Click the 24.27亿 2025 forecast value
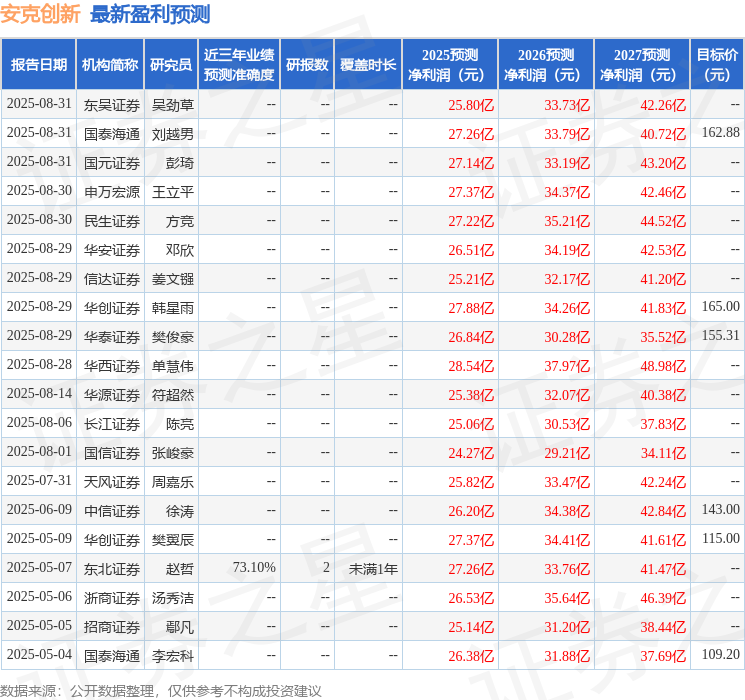The height and width of the screenshot is (700, 745). 471,453
